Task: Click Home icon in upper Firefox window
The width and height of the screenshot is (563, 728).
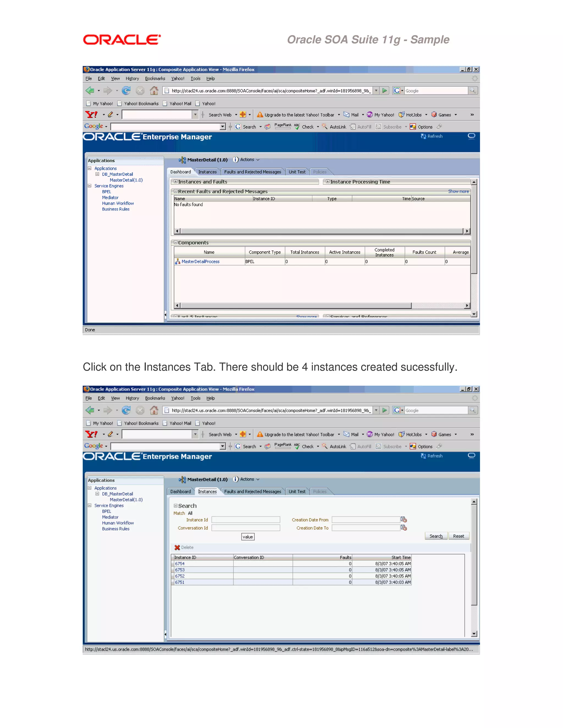Action: [154, 90]
